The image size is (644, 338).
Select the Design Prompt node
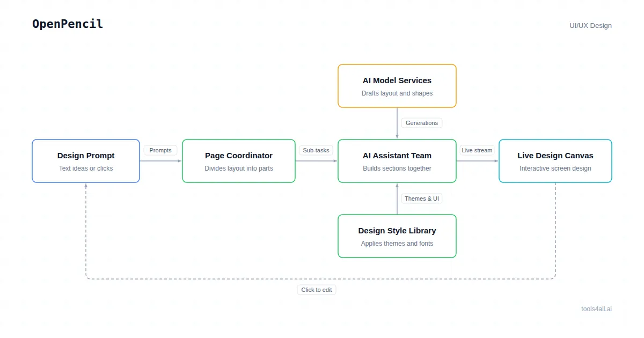click(86, 161)
